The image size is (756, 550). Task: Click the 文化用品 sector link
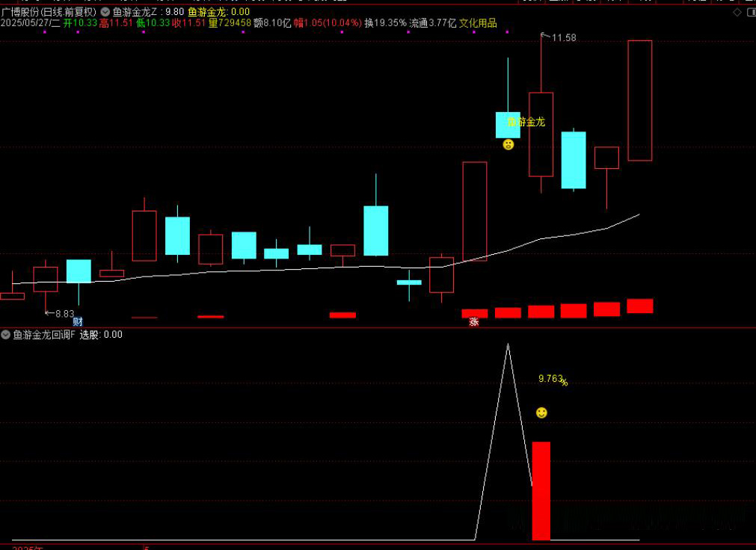click(x=478, y=24)
